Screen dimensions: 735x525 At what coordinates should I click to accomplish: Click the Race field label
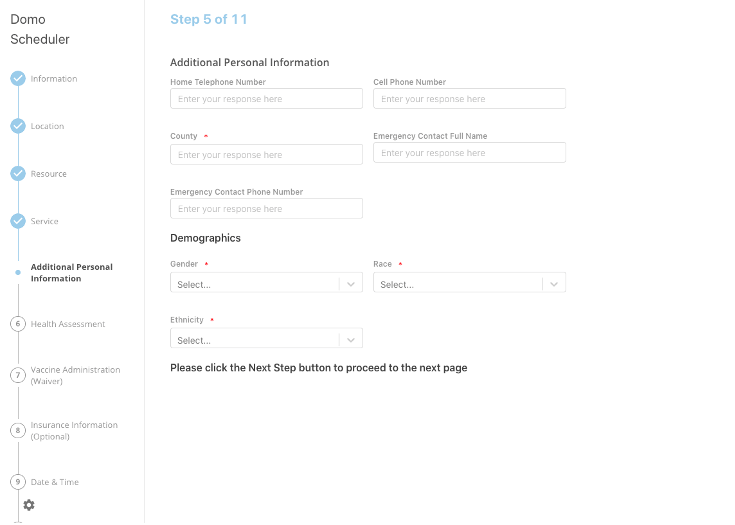382,264
